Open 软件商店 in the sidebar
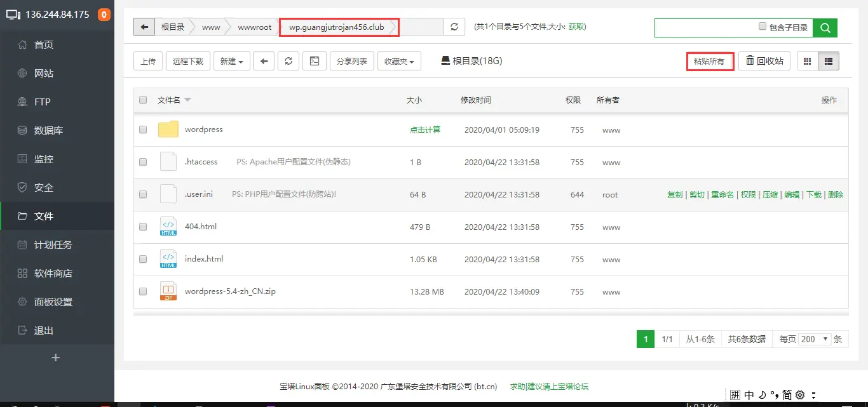The height and width of the screenshot is (407, 868). point(57,273)
